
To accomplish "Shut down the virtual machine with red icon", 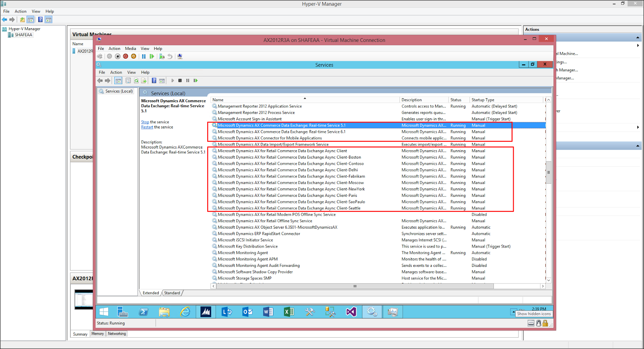I will [x=126, y=56].
